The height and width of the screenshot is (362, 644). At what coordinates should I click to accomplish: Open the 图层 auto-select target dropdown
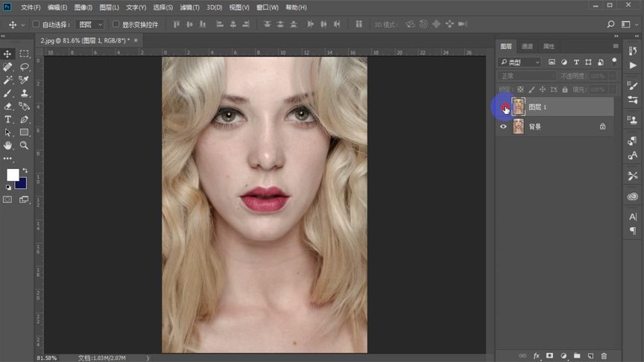tap(90, 25)
